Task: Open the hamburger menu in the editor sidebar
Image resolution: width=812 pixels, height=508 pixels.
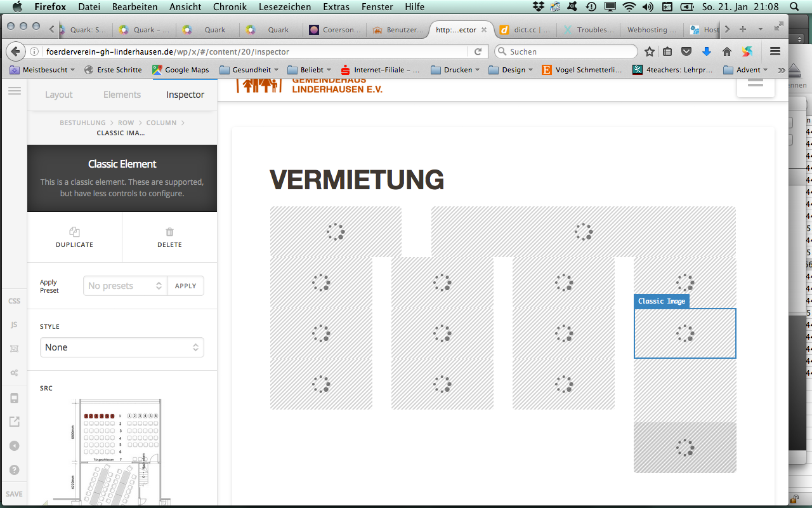Action: (14, 91)
